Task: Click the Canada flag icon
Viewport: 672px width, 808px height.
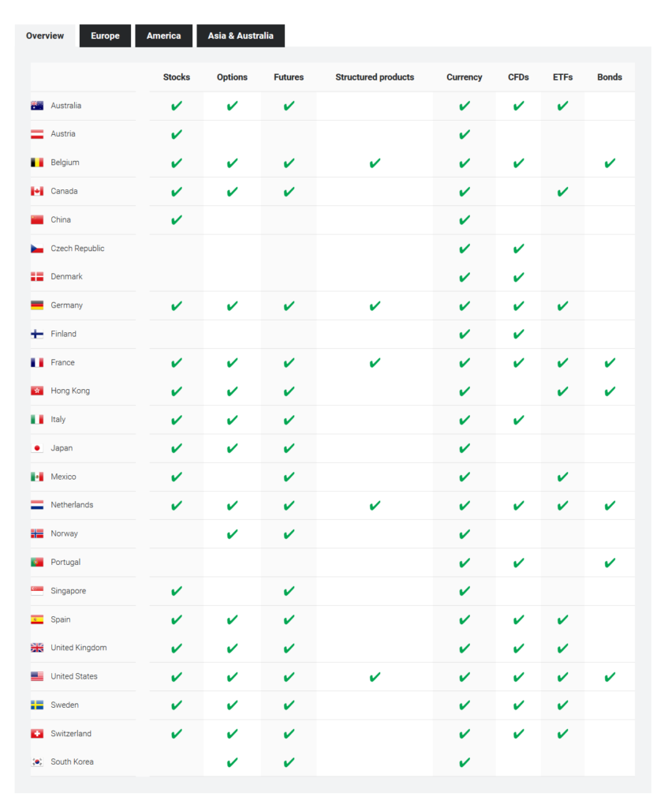Action: 37,191
